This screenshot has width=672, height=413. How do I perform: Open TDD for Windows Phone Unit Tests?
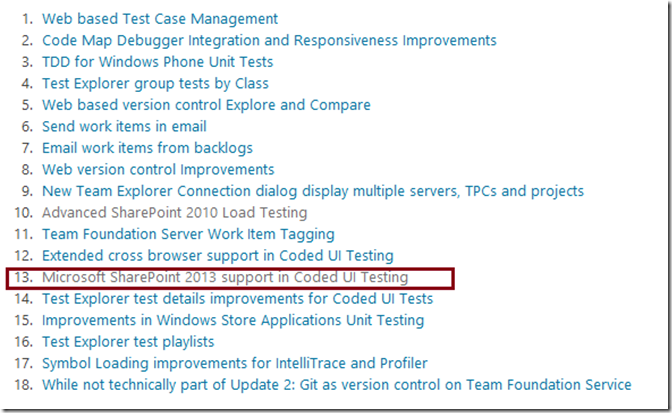click(155, 62)
